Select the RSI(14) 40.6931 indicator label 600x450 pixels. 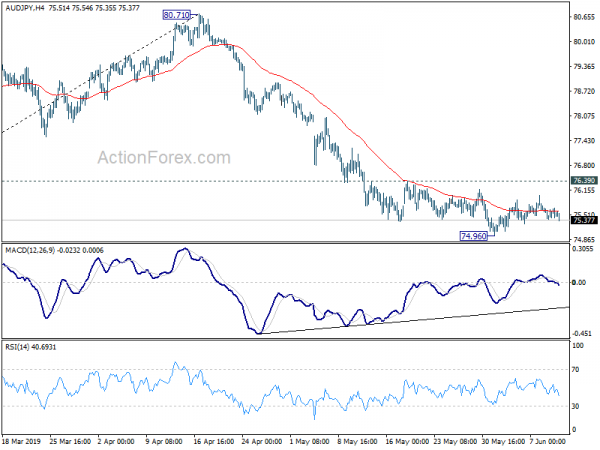click(30, 347)
